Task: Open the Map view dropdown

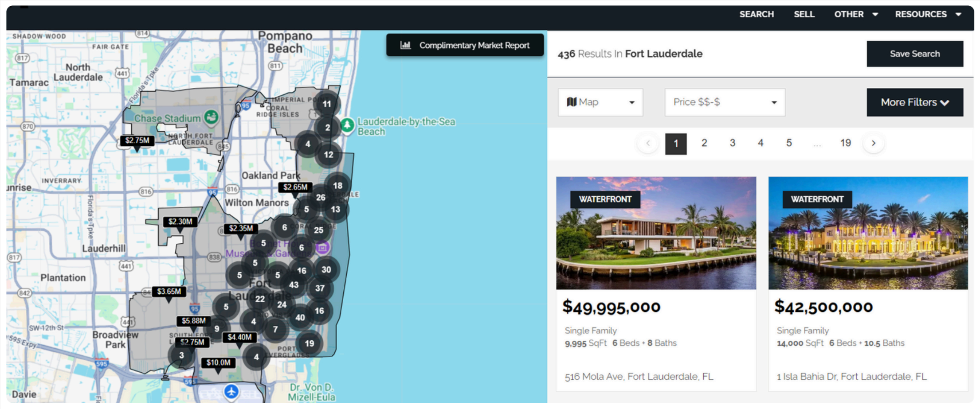Action: pos(600,102)
